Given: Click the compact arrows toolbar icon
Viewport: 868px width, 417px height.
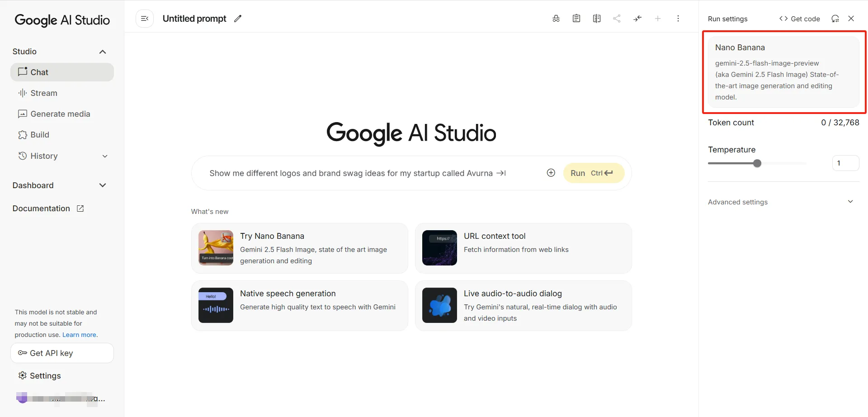Looking at the screenshot, I should (637, 19).
